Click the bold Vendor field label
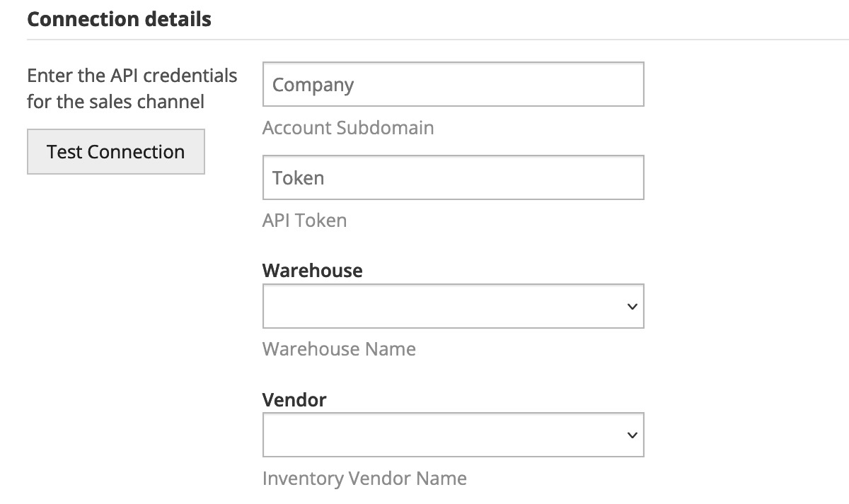 coord(294,400)
